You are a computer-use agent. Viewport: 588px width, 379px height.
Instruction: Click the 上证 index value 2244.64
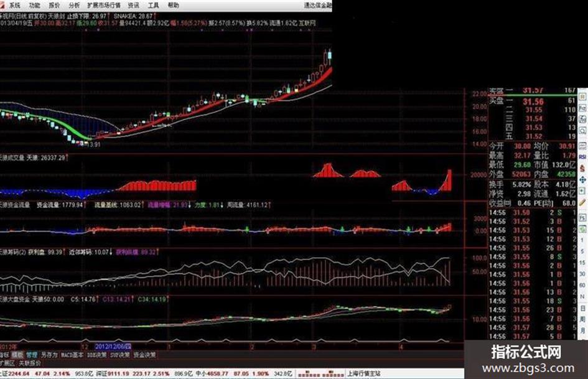(x=19, y=374)
